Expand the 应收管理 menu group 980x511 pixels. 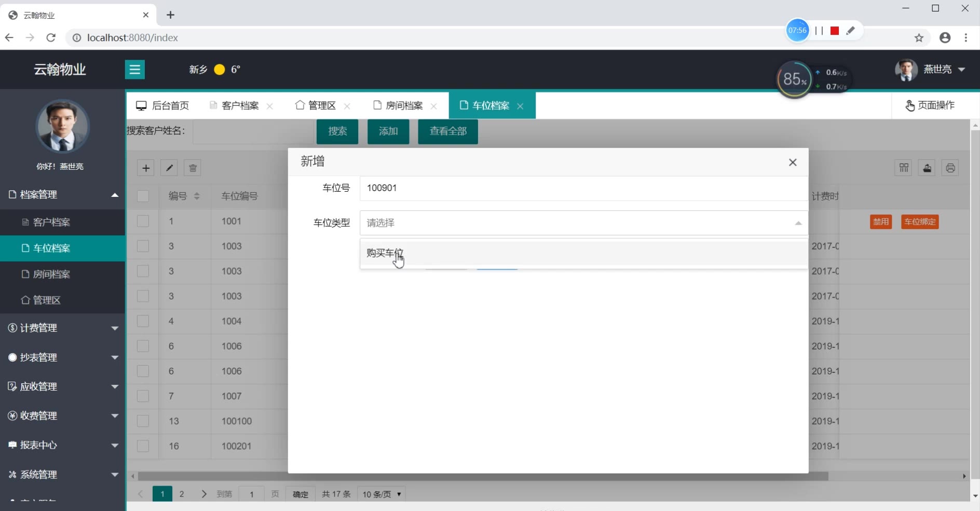pyautogui.click(x=62, y=387)
